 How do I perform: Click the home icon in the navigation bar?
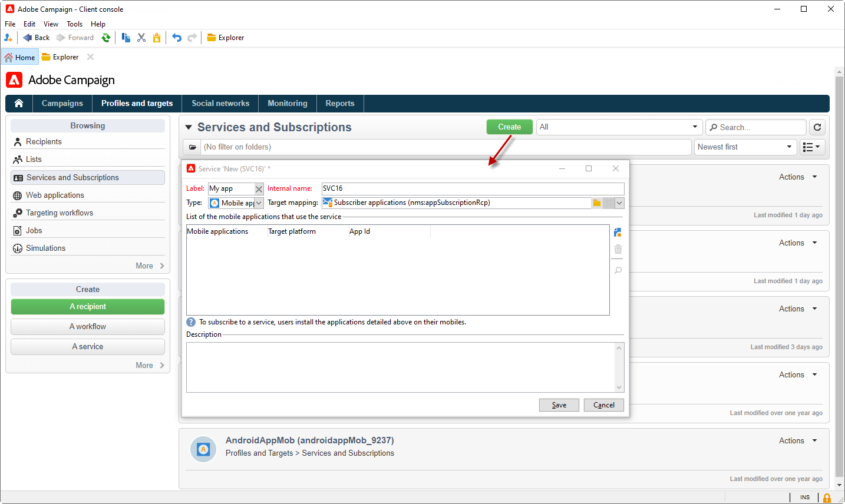pyautogui.click(x=19, y=103)
